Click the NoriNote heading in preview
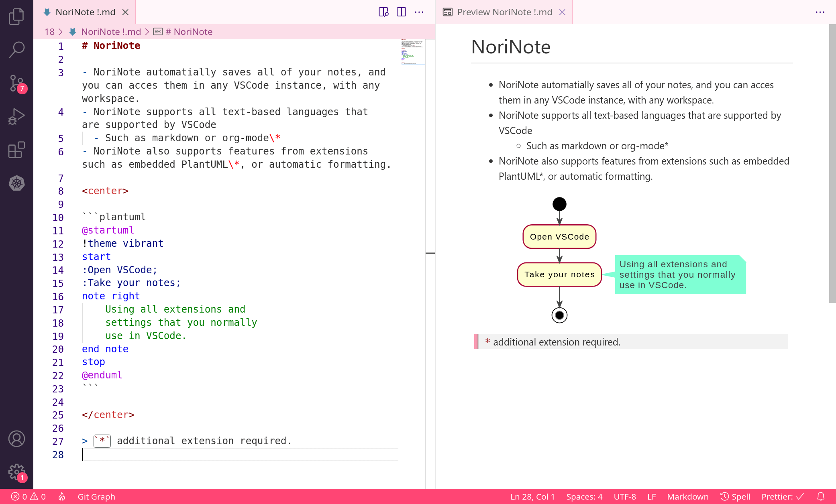836x504 pixels. tap(510, 47)
